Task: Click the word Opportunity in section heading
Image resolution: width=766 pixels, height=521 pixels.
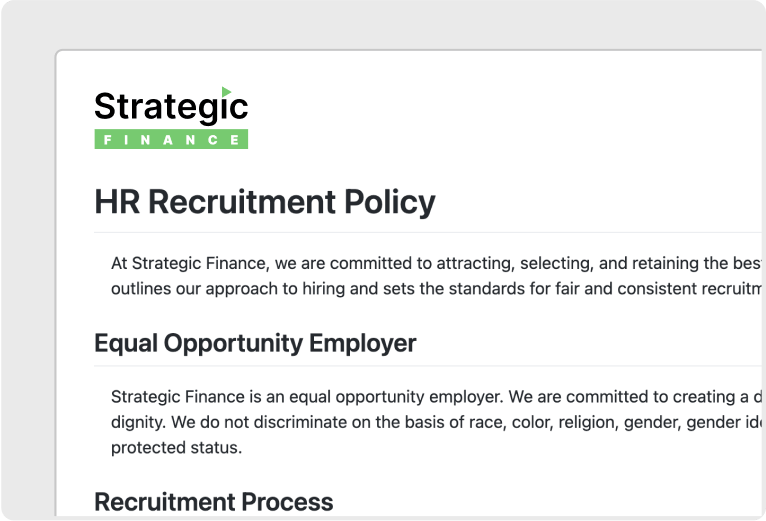Action: (233, 343)
